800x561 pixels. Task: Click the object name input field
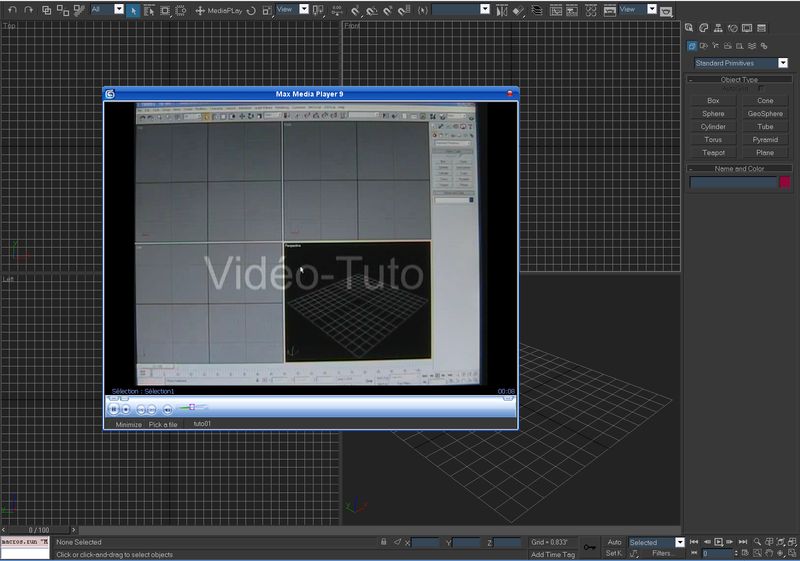(x=733, y=183)
